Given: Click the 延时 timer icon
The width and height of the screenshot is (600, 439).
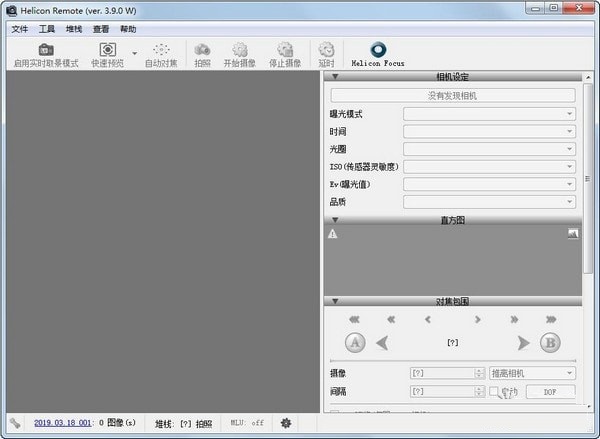Looking at the screenshot, I should click(x=326, y=50).
